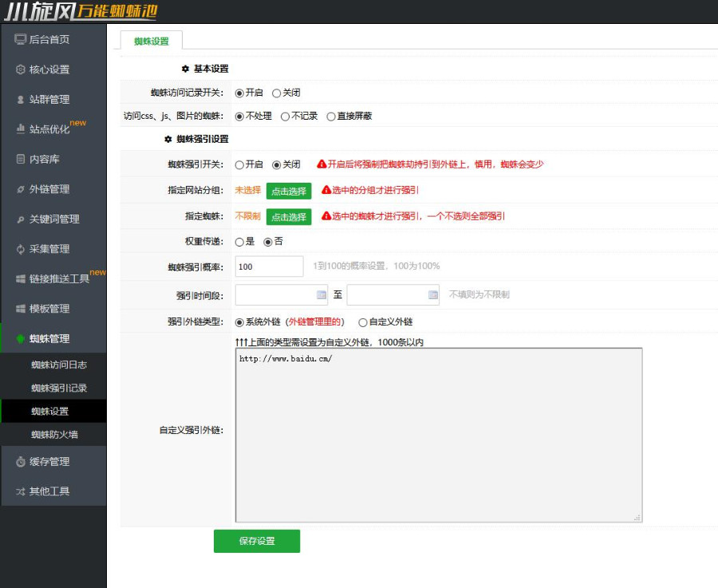Click calendar icon in the start time field

click(x=322, y=294)
